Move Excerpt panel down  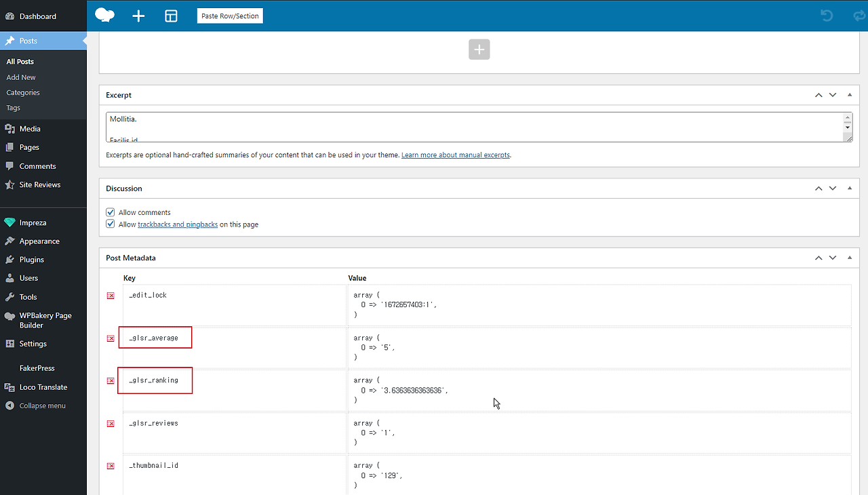(x=833, y=95)
